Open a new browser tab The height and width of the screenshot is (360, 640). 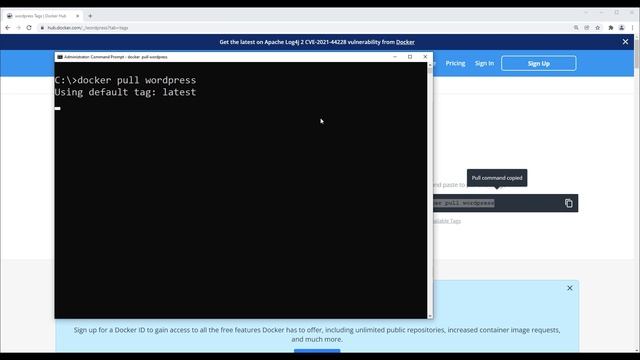click(90, 16)
